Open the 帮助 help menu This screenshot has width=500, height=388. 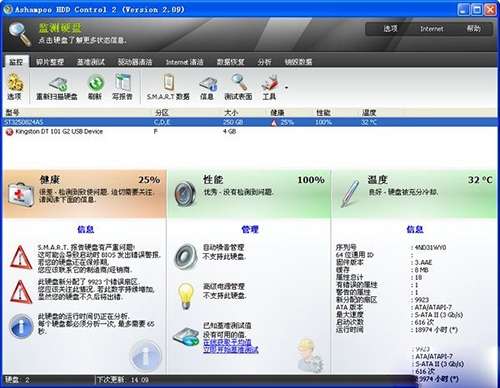click(x=473, y=29)
